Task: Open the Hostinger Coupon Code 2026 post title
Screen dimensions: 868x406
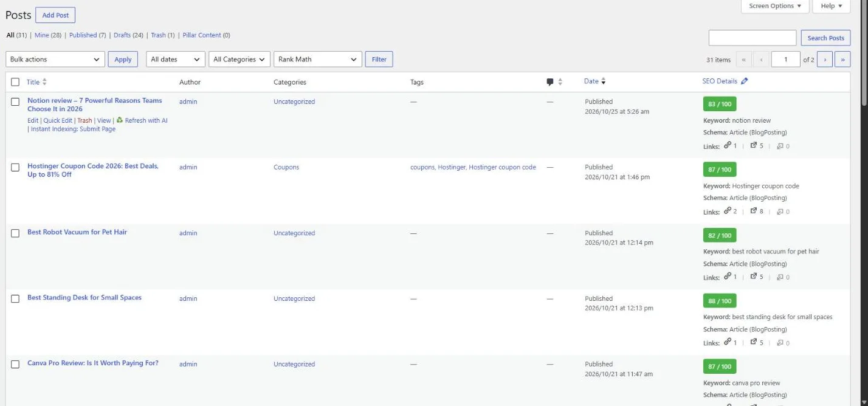Action: (x=93, y=170)
